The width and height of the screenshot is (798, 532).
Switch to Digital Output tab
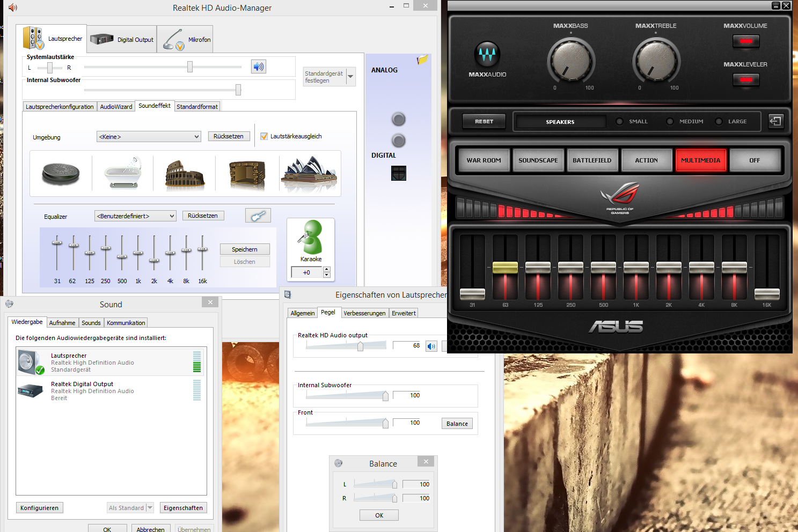point(122,39)
